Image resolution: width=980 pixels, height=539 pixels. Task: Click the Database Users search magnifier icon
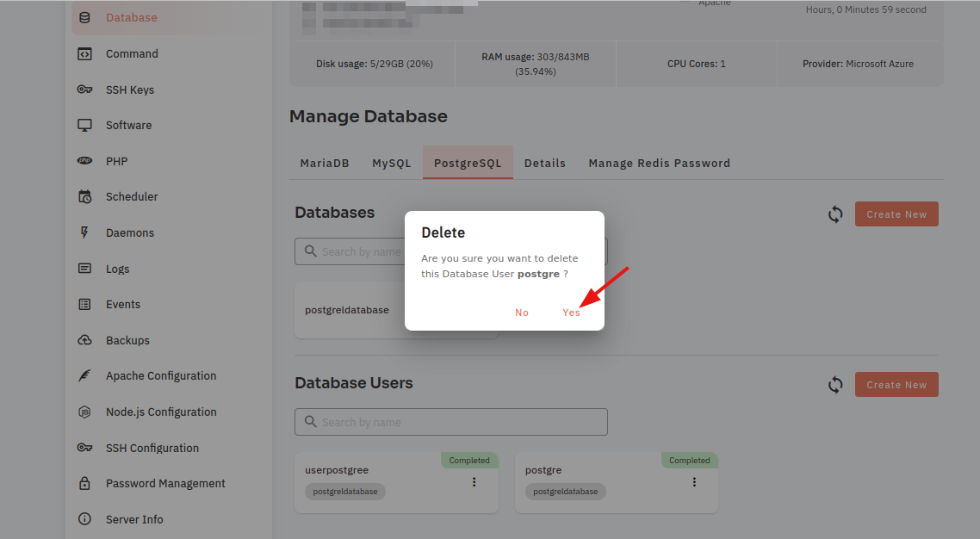click(x=311, y=422)
